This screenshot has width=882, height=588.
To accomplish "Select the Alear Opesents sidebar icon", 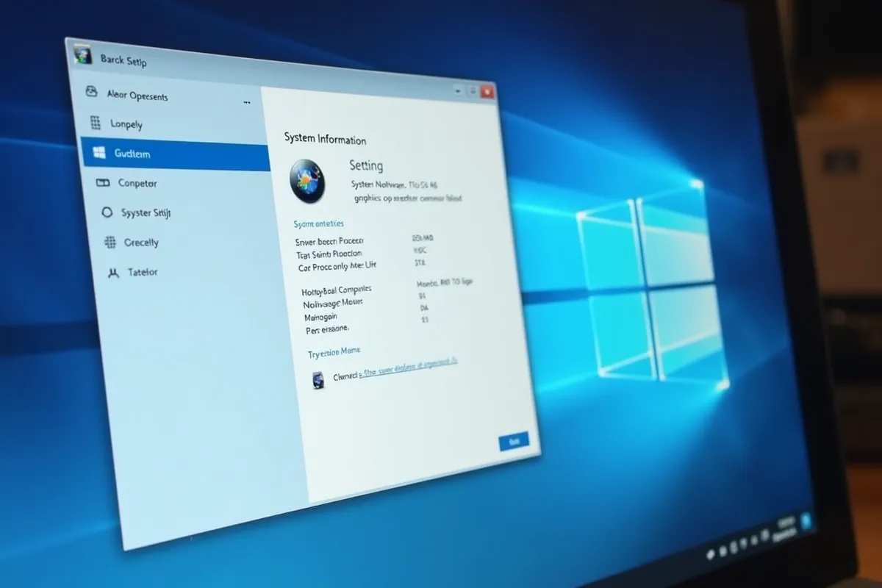I will (x=92, y=93).
